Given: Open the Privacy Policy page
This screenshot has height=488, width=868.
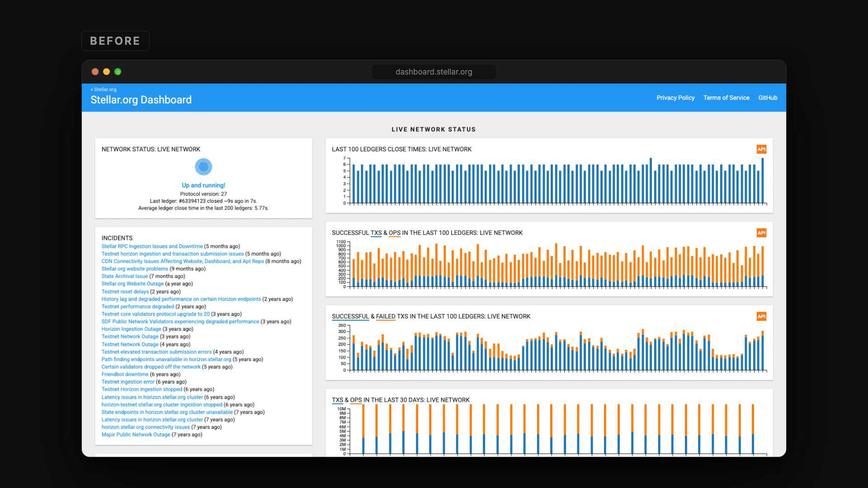Looking at the screenshot, I should (675, 98).
